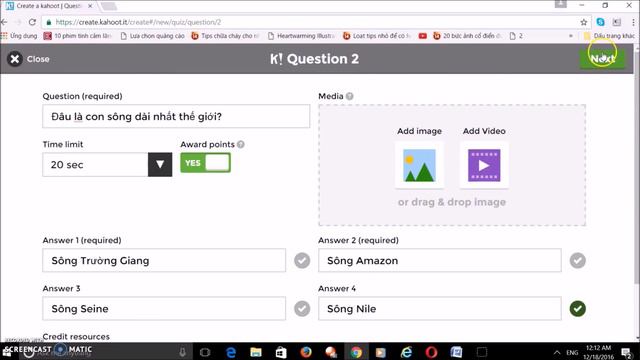Screen dimensions: 640x360
Task: Click the browser forward arrow
Action: coord(18,22)
